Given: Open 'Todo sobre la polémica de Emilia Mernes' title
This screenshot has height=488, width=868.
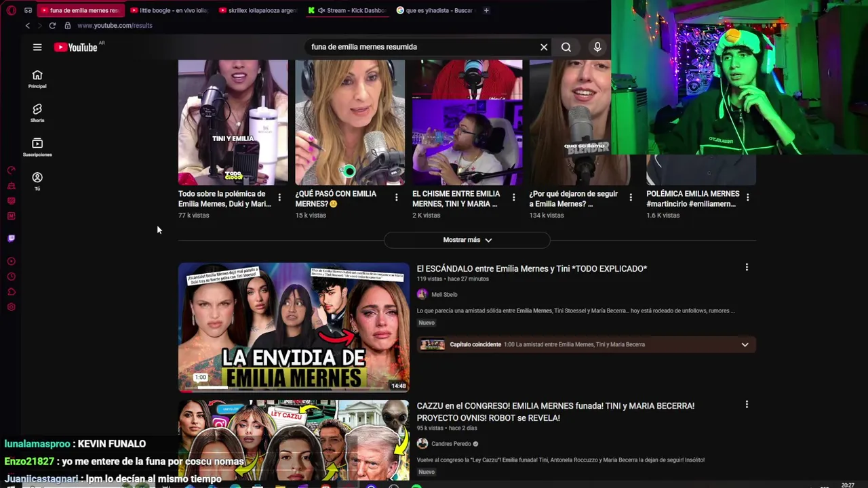Looking at the screenshot, I should click(x=224, y=199).
